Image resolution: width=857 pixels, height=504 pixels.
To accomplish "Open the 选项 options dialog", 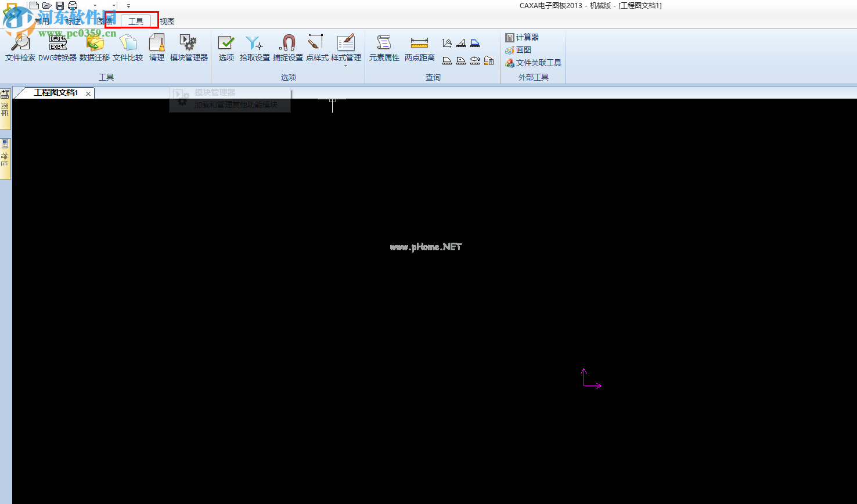I will pos(226,48).
